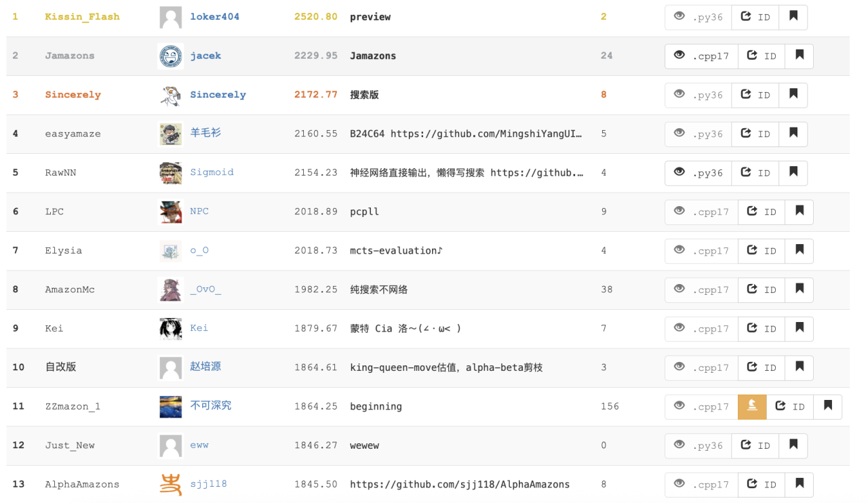Click the jacek avatar image
868x503 pixels.
coord(170,56)
